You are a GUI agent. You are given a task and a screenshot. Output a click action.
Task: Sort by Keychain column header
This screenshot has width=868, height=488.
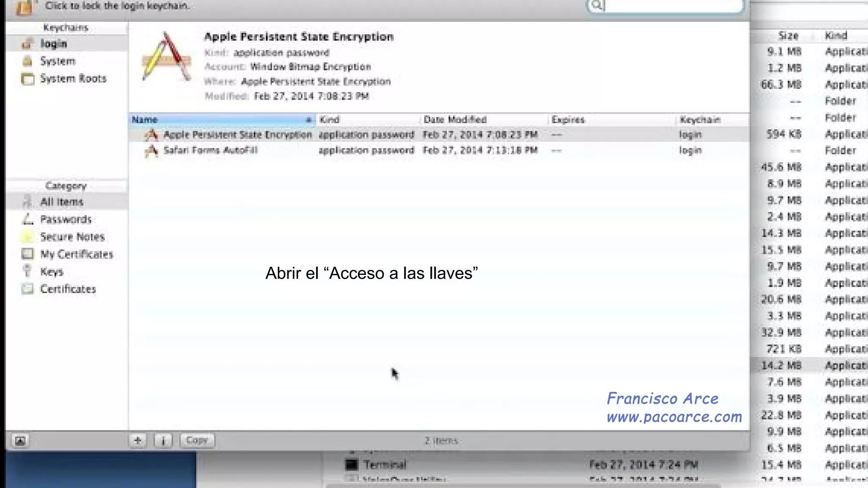713,119
